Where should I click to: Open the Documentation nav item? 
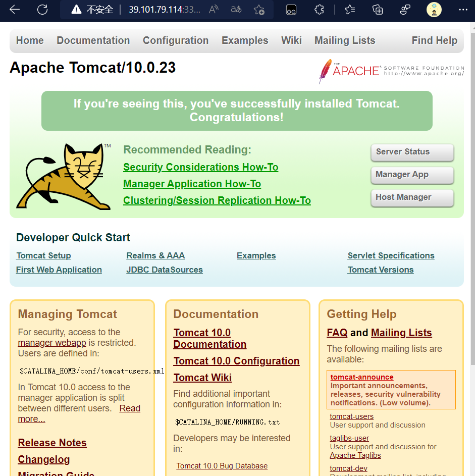pos(93,41)
